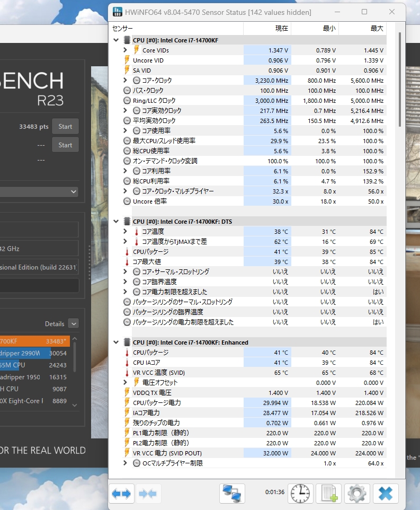Close sensors with the blue X icon
The height and width of the screenshot is (510, 420).
386,494
